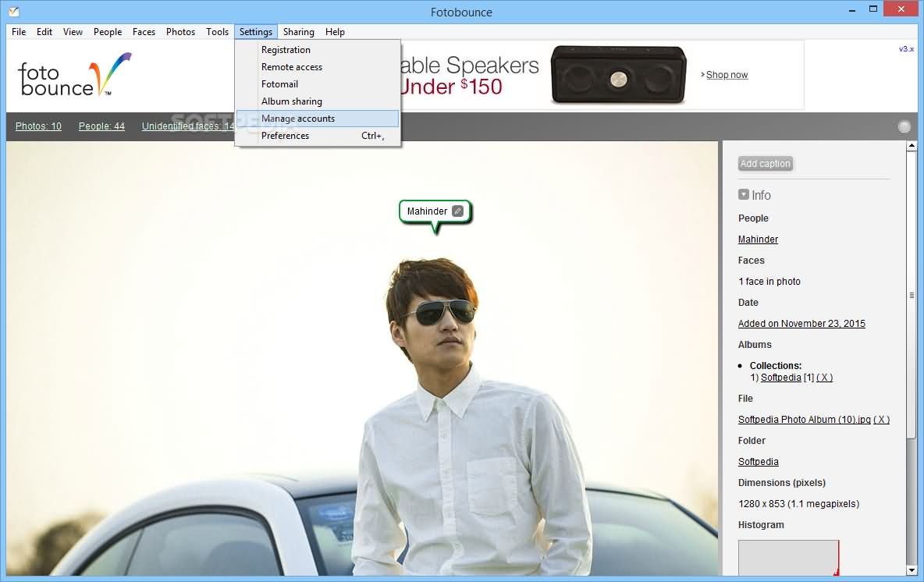
Task: Click Manage accounts menu entry
Action: click(318, 119)
